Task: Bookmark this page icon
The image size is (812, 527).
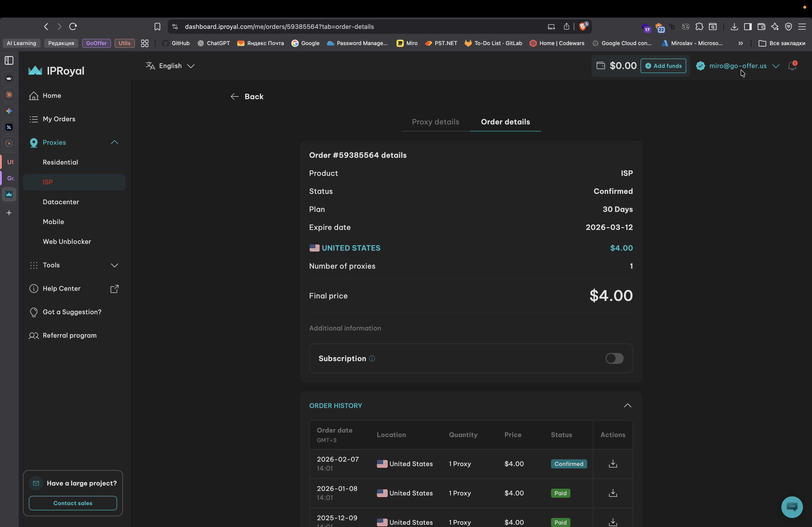Action: coord(157,27)
